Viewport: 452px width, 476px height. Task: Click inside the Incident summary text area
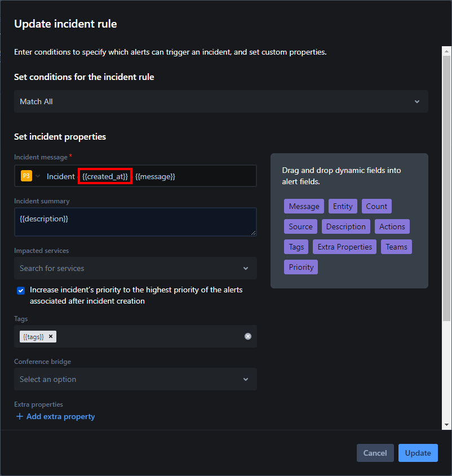(135, 222)
